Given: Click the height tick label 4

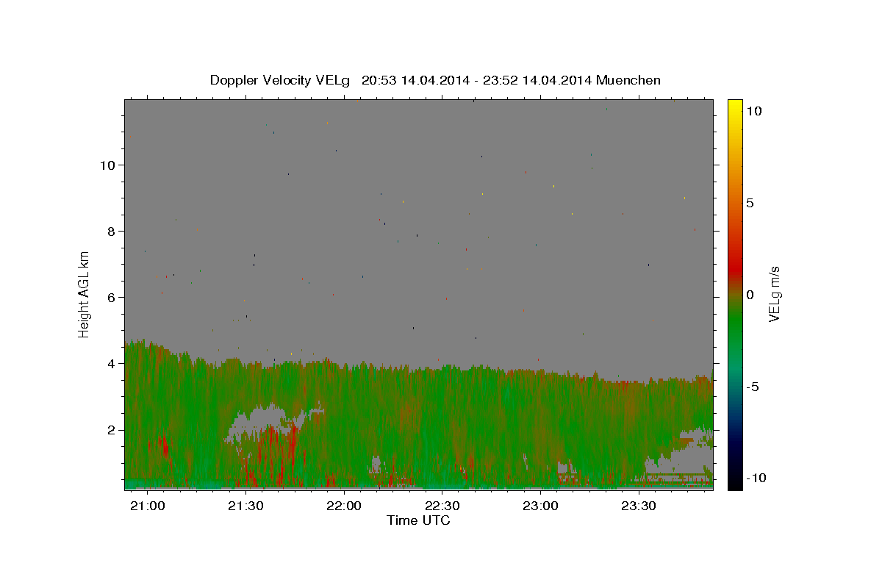Looking at the screenshot, I should click(110, 363).
